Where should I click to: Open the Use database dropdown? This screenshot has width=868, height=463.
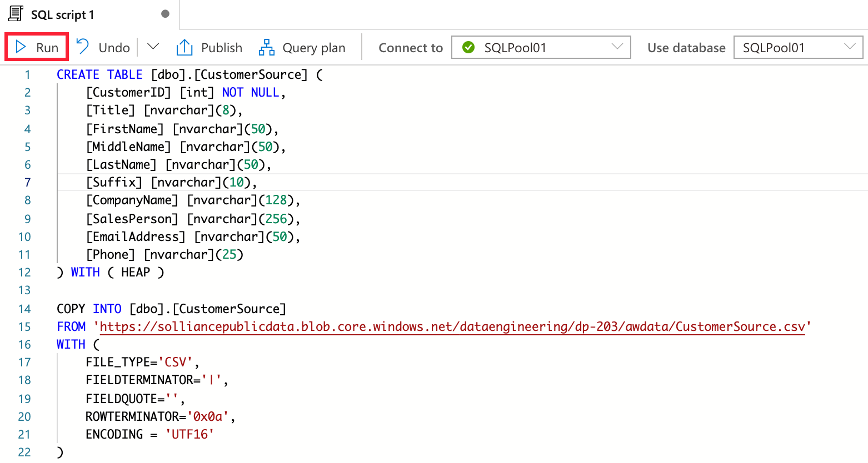coord(798,47)
